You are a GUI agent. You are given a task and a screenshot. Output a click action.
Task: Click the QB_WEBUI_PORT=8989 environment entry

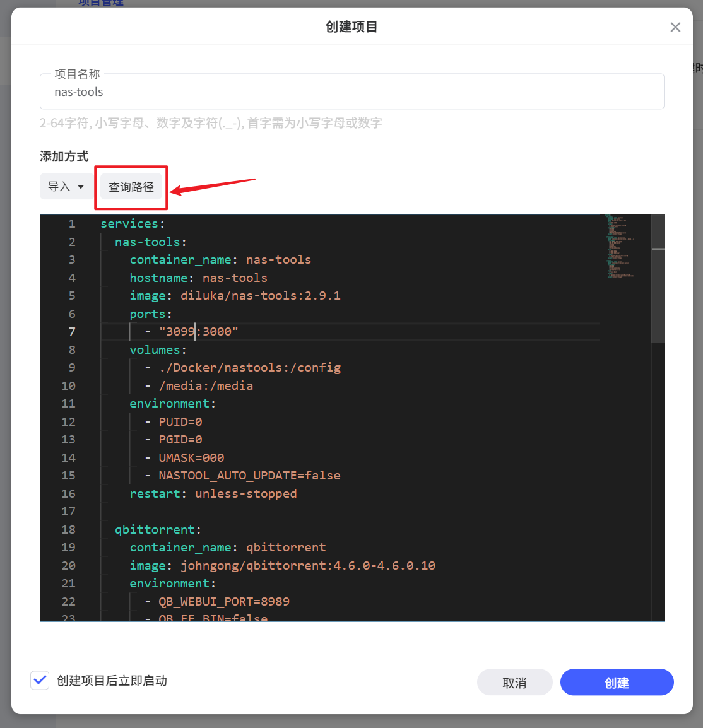click(x=224, y=601)
